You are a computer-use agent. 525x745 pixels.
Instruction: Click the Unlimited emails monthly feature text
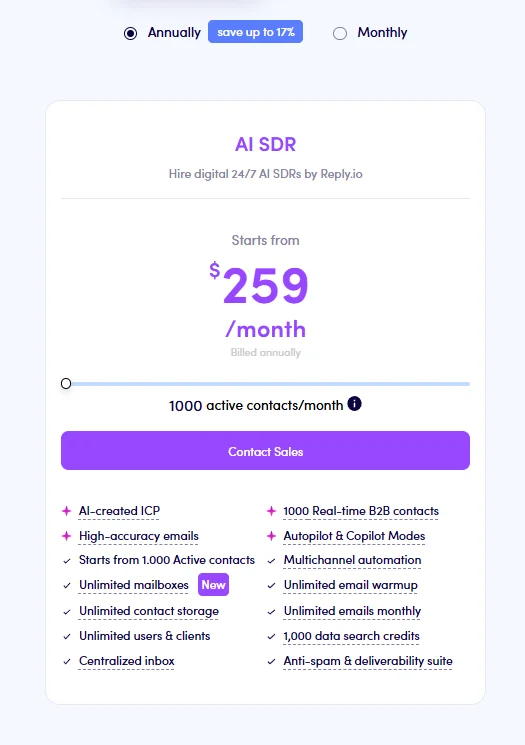(353, 611)
